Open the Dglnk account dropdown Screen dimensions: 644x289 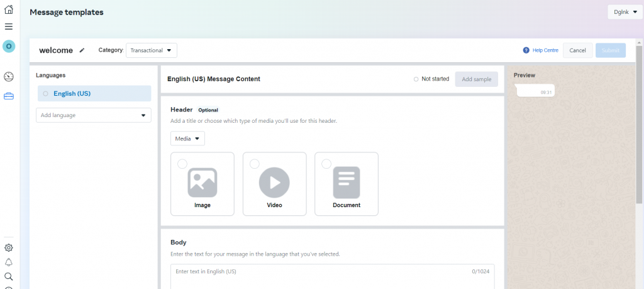click(x=625, y=12)
